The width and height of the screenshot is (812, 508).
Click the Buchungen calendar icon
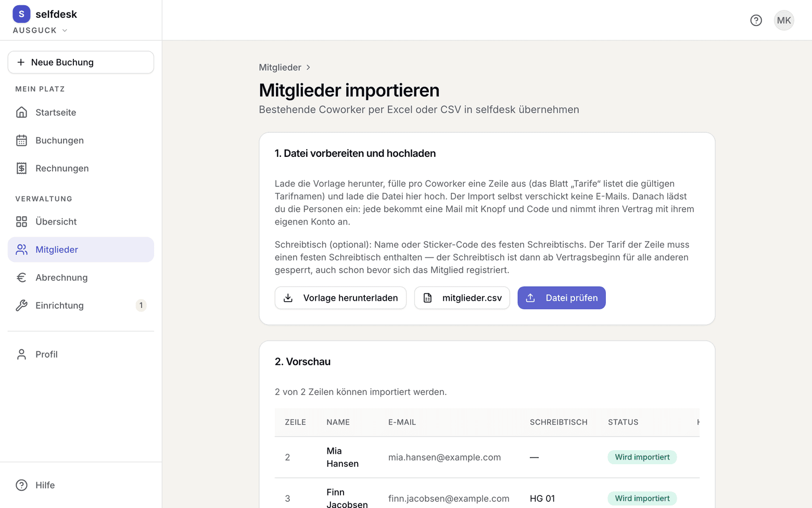[21, 141]
